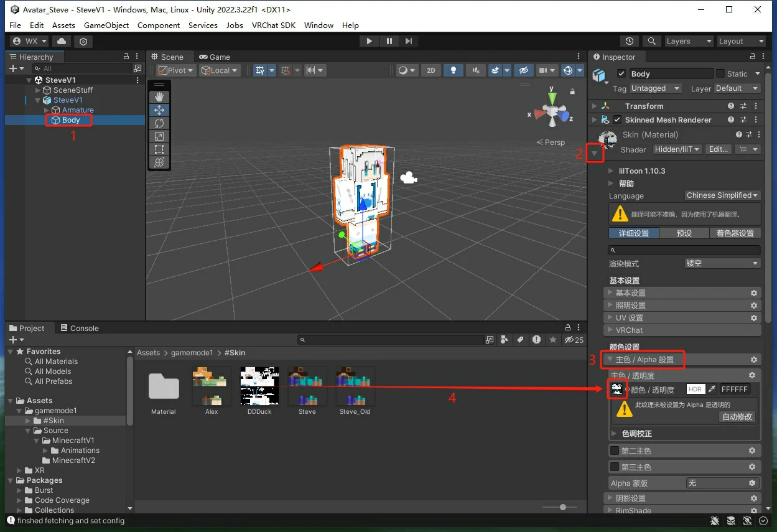Toggle scene lighting bulb icon

pyautogui.click(x=454, y=70)
